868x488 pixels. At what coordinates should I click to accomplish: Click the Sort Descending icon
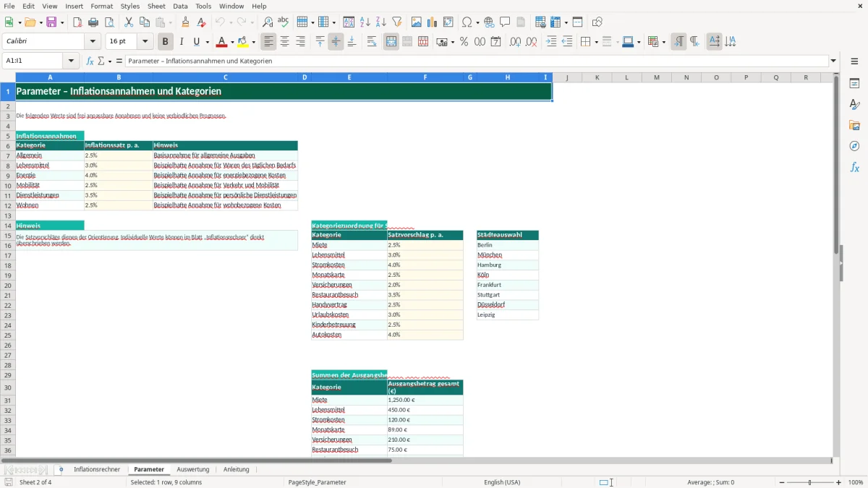click(x=381, y=22)
